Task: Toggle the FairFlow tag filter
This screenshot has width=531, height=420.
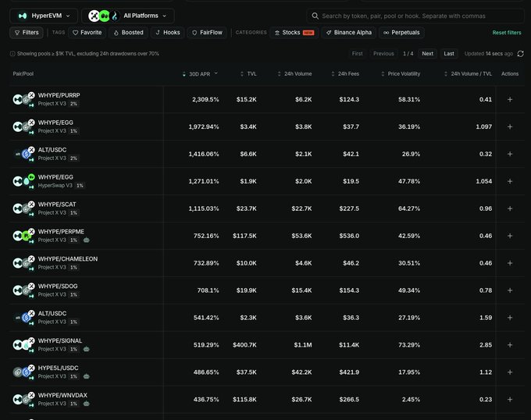Action: click(x=207, y=33)
